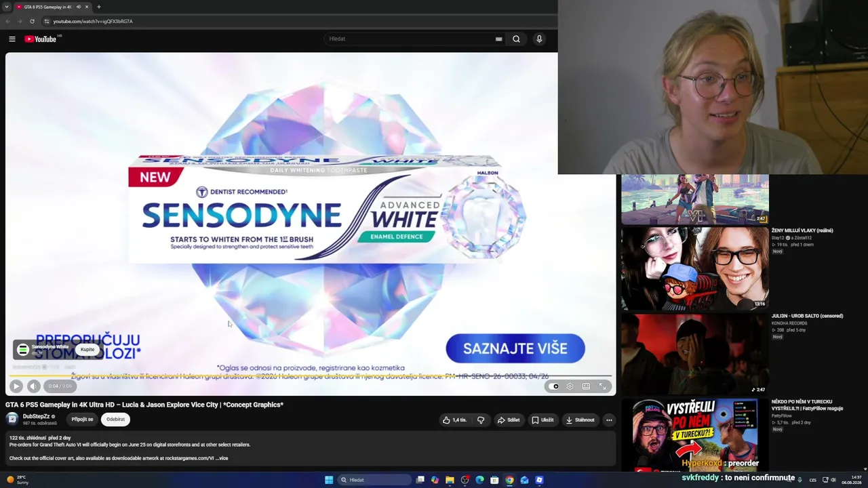Open the three-dot more actions menu
The width and height of the screenshot is (868, 488).
tap(609, 420)
